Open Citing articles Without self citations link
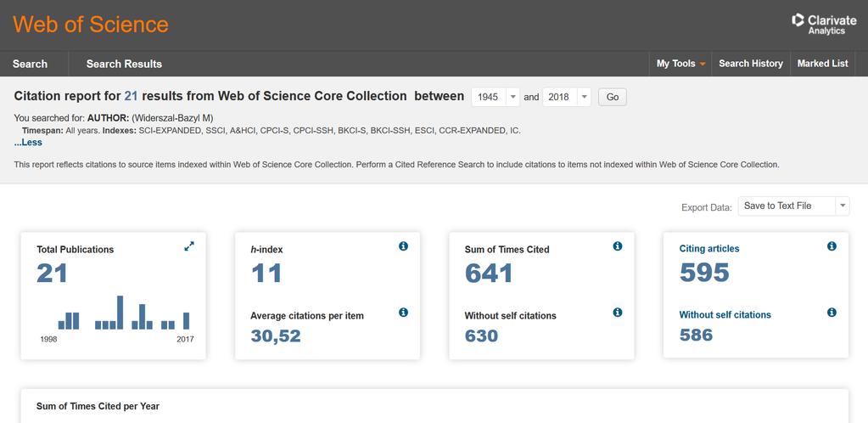 click(725, 315)
